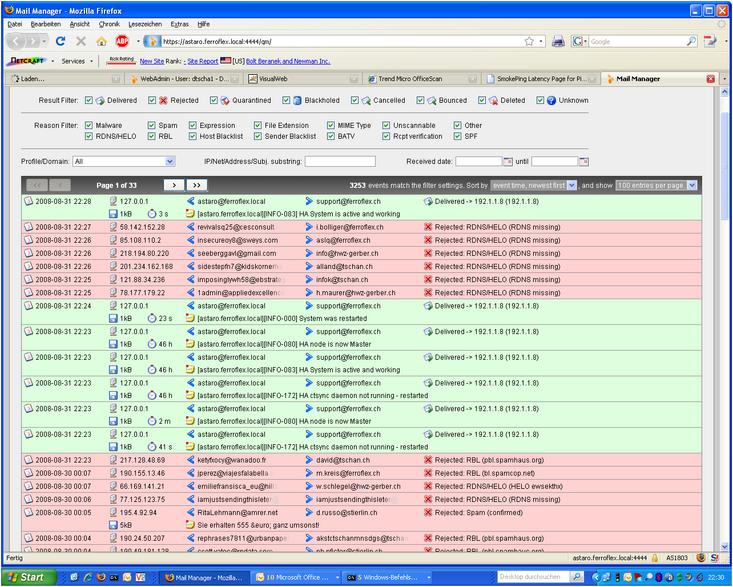733x587 pixels.
Task: Uncheck the Delivered result filter
Action: pyautogui.click(x=90, y=101)
